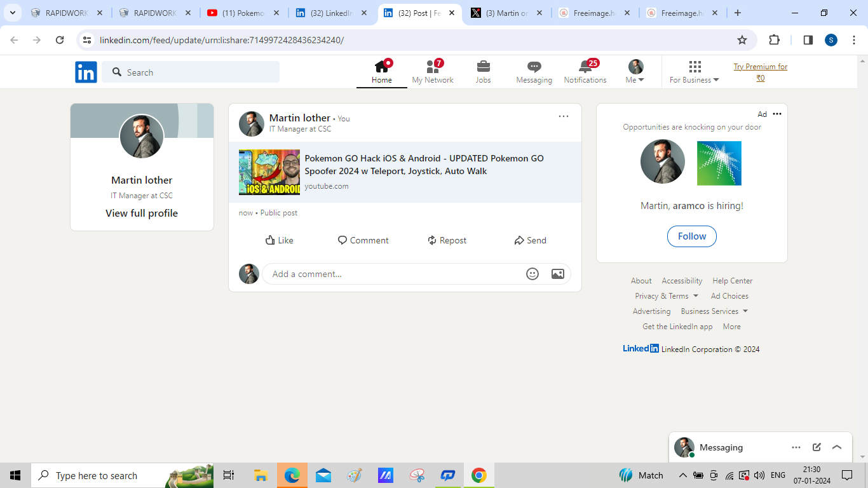Viewport: 868px width, 488px height.
Task: Open the Pokemon GO video thumbnail
Action: [269, 172]
